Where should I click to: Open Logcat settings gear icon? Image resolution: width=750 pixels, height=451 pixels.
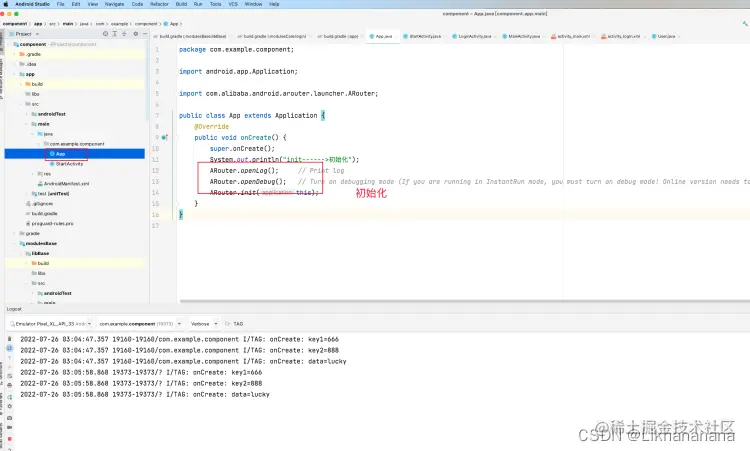(x=10, y=407)
